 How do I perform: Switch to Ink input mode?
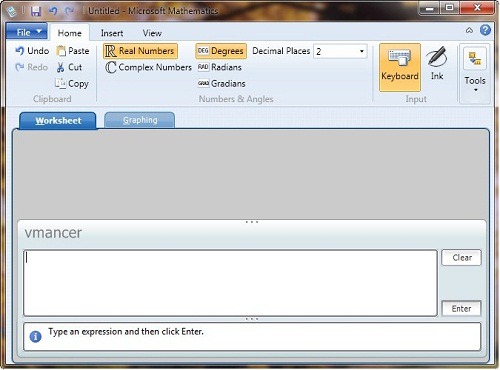click(x=437, y=64)
